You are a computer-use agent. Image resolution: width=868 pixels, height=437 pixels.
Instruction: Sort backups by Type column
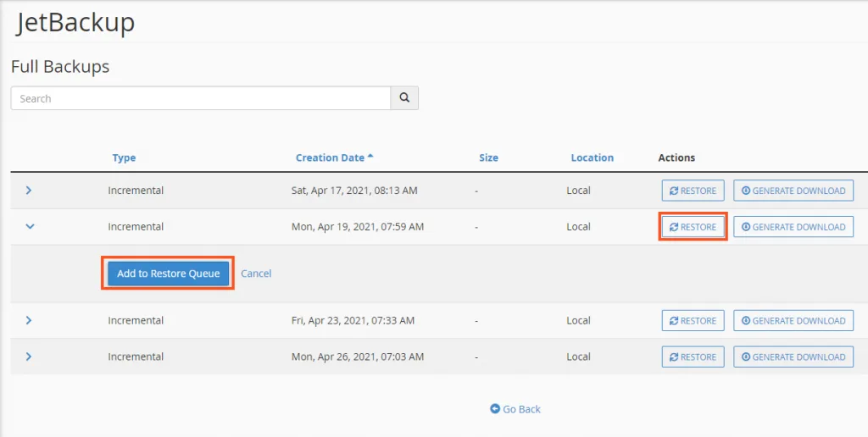point(124,158)
